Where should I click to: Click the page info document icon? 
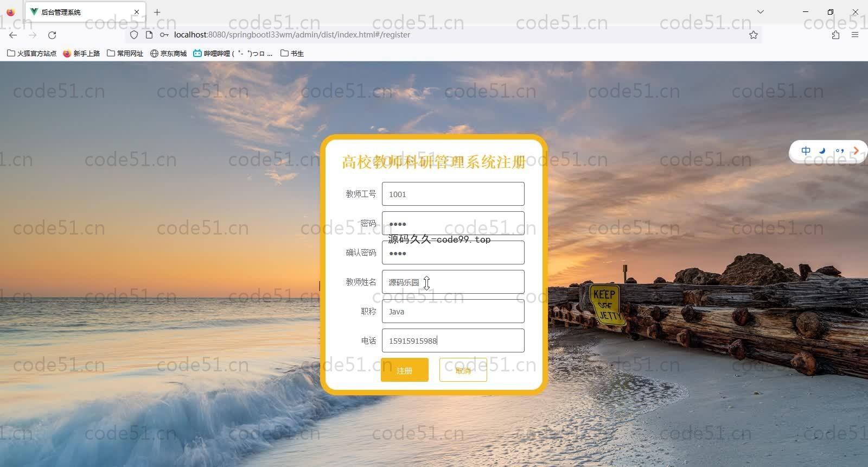click(x=149, y=35)
